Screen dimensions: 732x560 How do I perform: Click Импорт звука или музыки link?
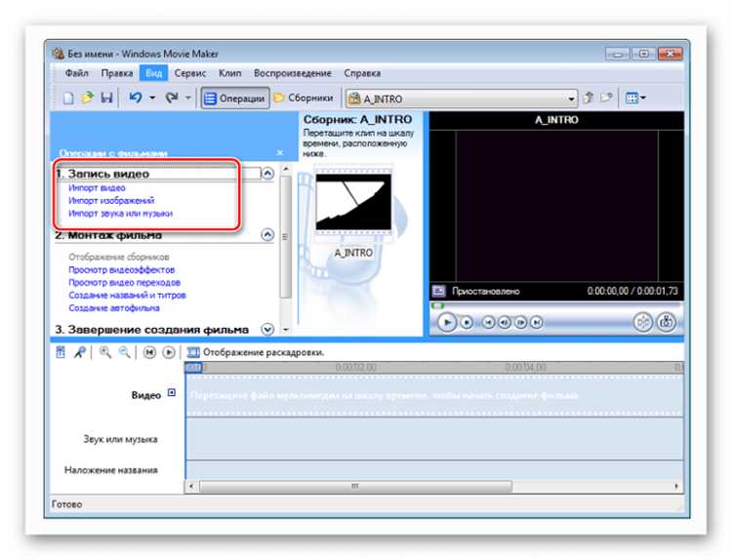[x=120, y=214]
